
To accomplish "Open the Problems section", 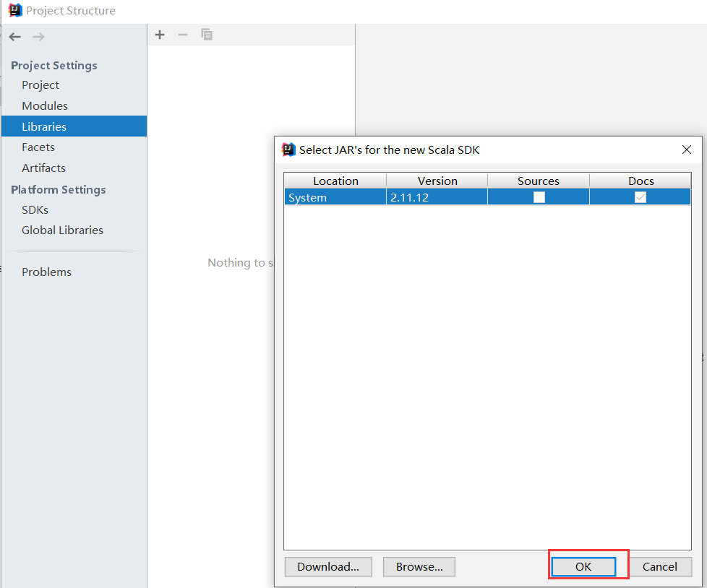I will (x=47, y=272).
